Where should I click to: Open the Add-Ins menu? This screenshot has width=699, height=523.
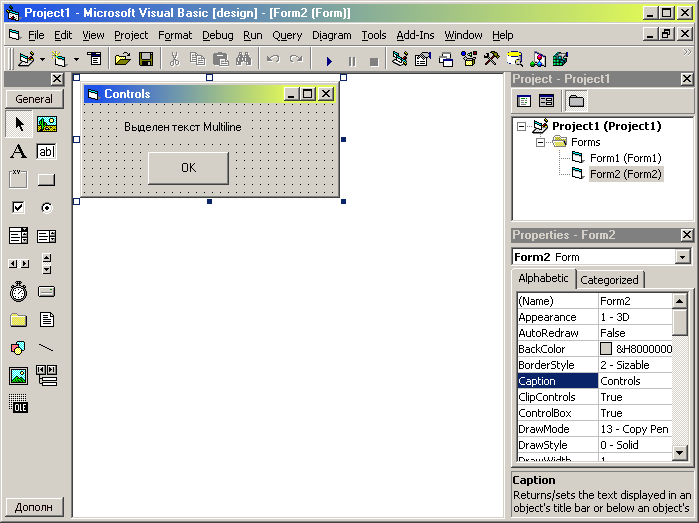pyautogui.click(x=415, y=35)
